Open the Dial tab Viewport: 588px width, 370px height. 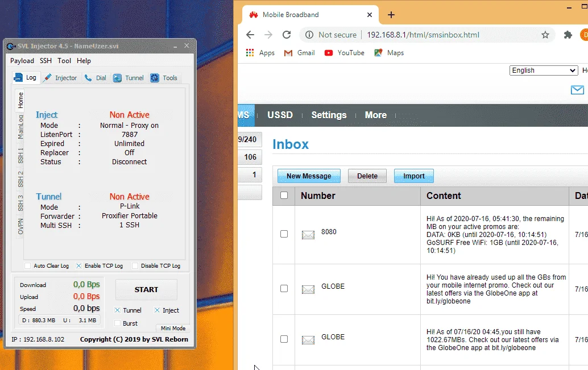[95, 78]
